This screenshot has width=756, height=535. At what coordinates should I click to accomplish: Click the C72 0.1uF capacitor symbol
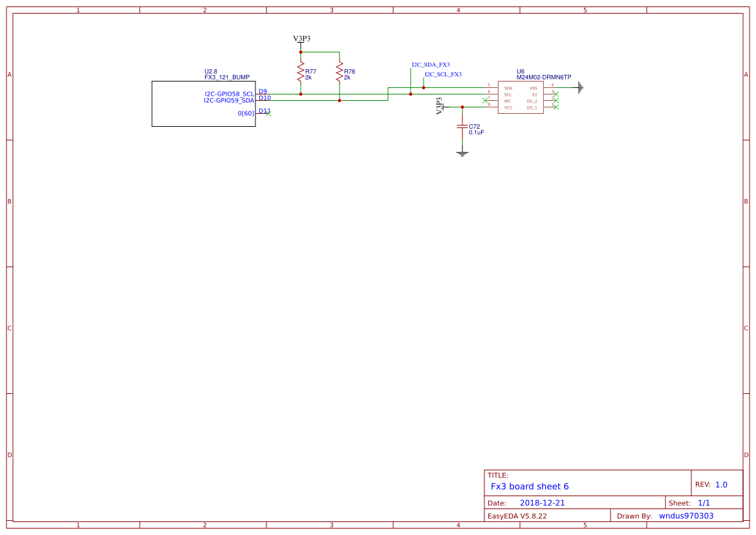[462, 127]
